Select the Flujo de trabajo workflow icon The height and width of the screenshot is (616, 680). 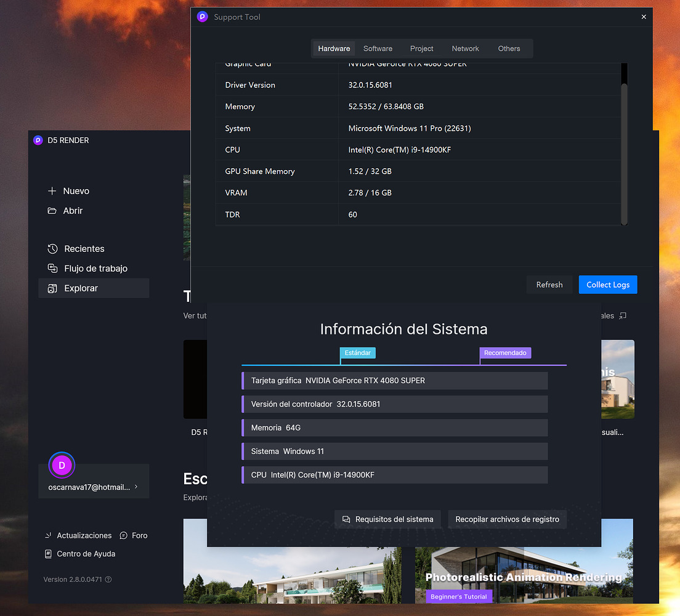coord(52,269)
